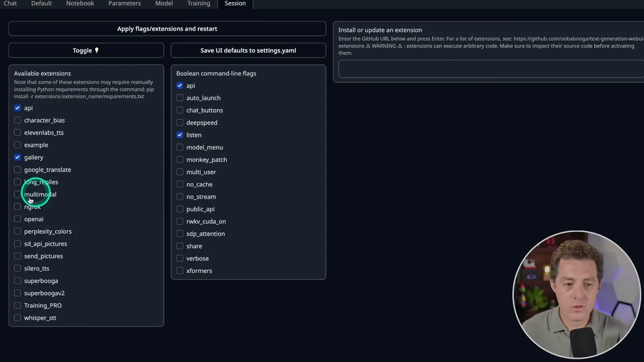Uncheck the listen flag

point(180,135)
